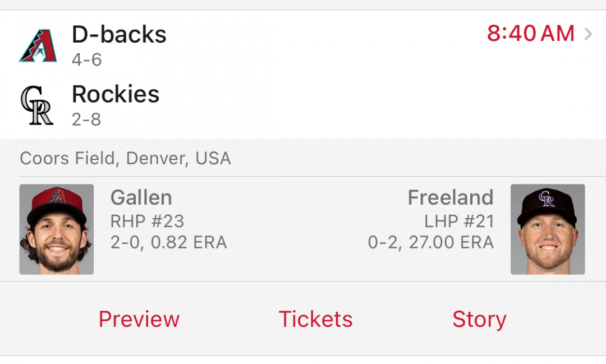Select the Gallen pitcher name
Image resolution: width=606 pixels, height=364 pixels.
coord(141,197)
